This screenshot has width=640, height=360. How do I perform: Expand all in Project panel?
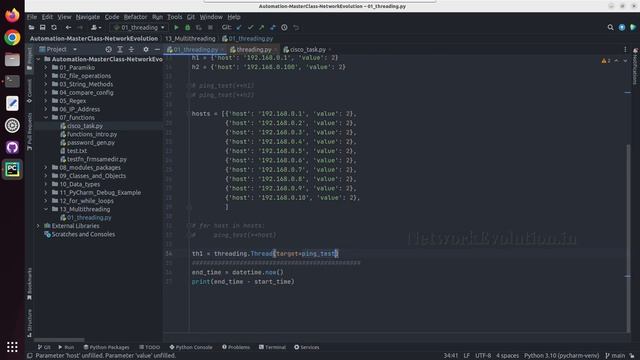click(120, 49)
